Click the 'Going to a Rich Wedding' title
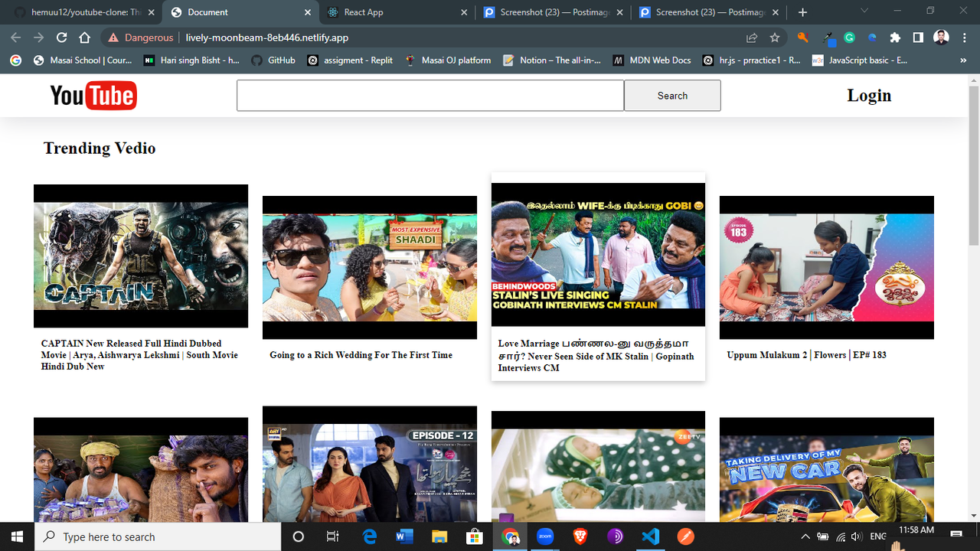The height and width of the screenshot is (551, 980). (361, 355)
